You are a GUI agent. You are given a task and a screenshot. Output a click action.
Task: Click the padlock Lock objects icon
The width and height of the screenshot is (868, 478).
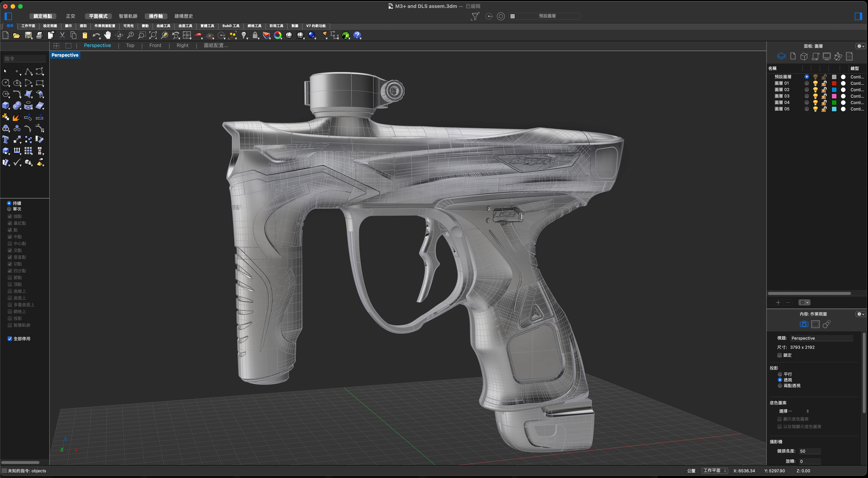click(255, 35)
